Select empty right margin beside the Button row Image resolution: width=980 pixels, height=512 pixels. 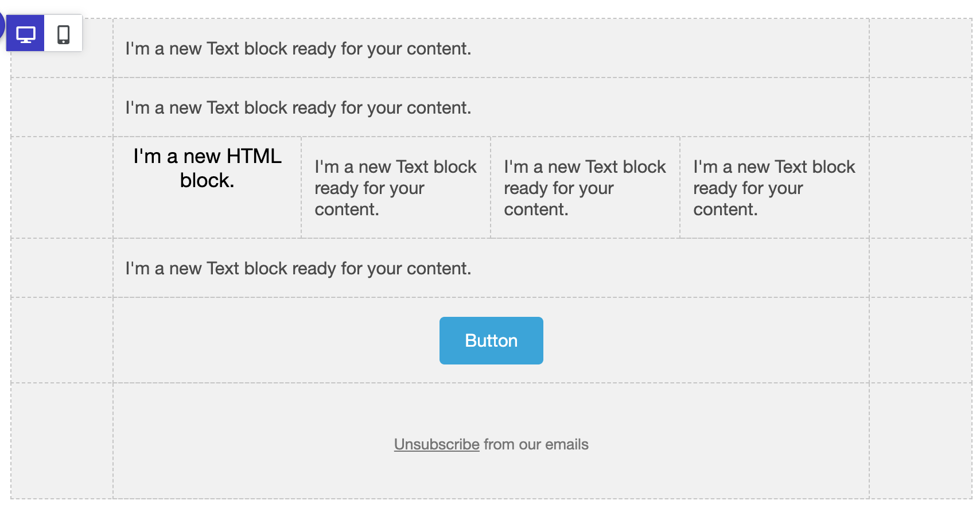[920, 340]
